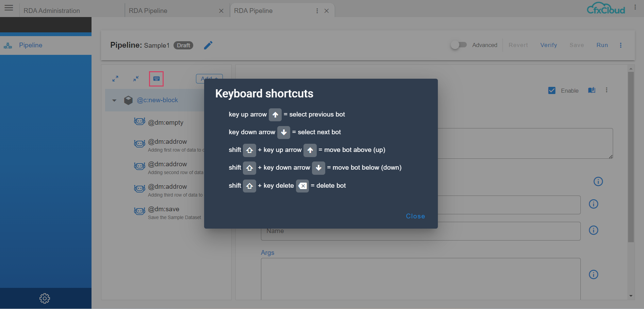The height and width of the screenshot is (309, 644).
Task: Rename pipeline using the pencil edit icon
Action: click(x=208, y=45)
